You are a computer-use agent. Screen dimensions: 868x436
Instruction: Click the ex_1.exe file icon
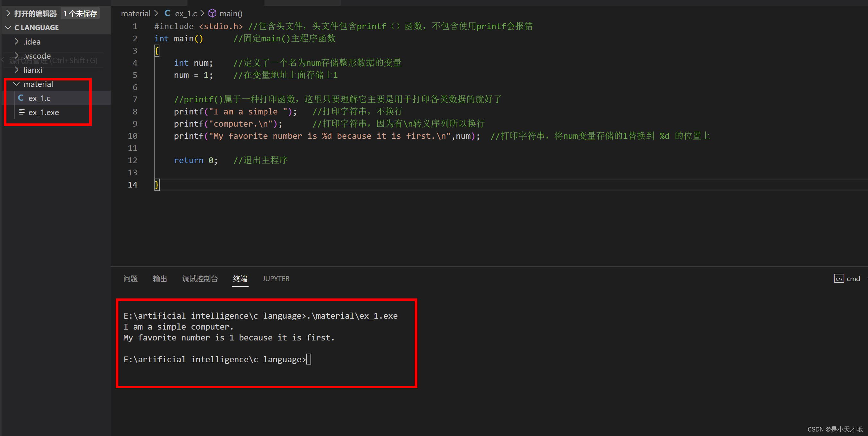[x=22, y=112]
